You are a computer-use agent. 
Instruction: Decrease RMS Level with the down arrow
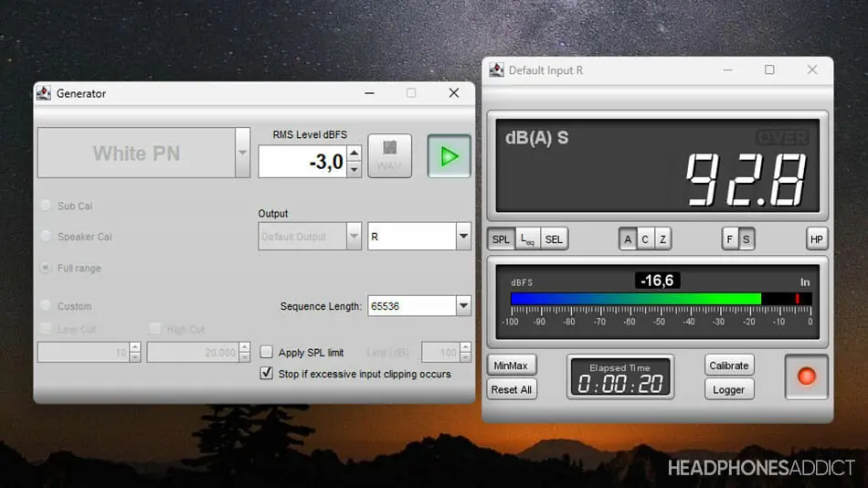[x=355, y=169]
